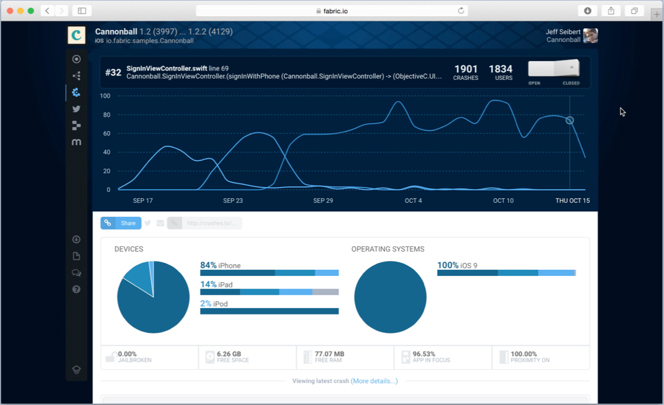
Task: Click the OCT 4 date label
Action: click(x=413, y=200)
